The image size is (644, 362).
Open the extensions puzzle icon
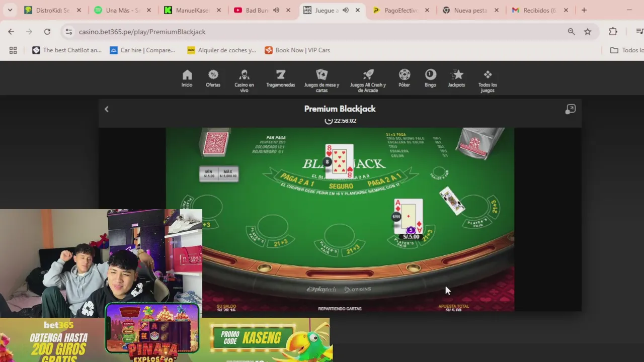click(613, 32)
